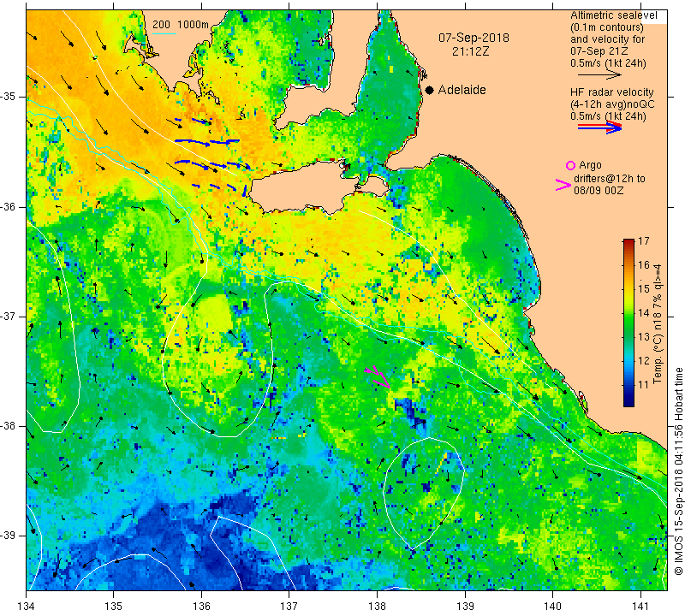Click the temperature colorbar near 11
Screen dimensions: 685x616
coord(628,385)
